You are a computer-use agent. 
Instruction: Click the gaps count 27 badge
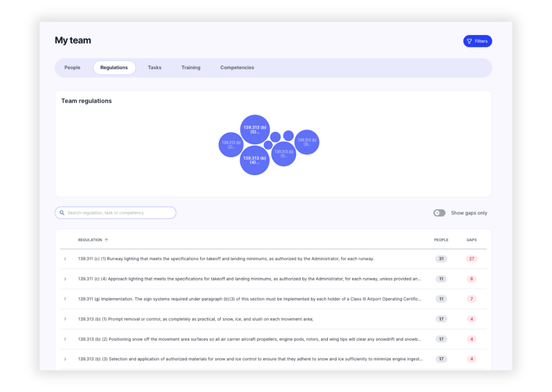click(x=471, y=259)
